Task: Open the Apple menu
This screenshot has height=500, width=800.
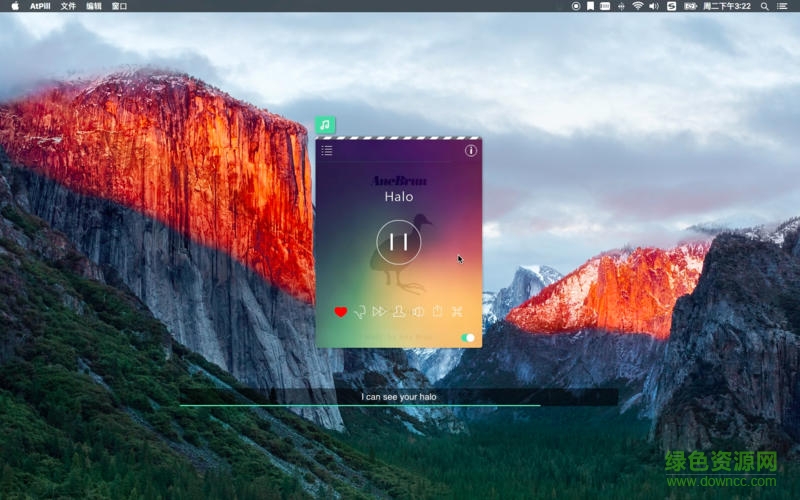Action: [15, 6]
